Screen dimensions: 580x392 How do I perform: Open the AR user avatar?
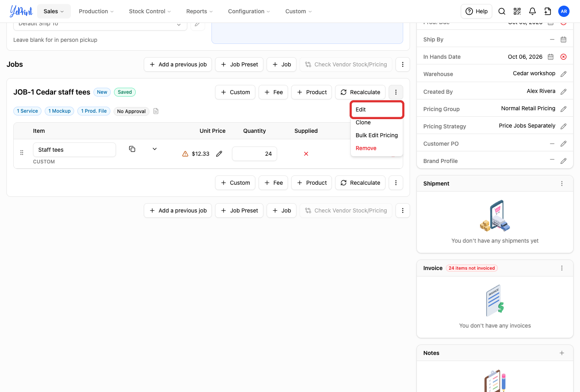coord(564,11)
